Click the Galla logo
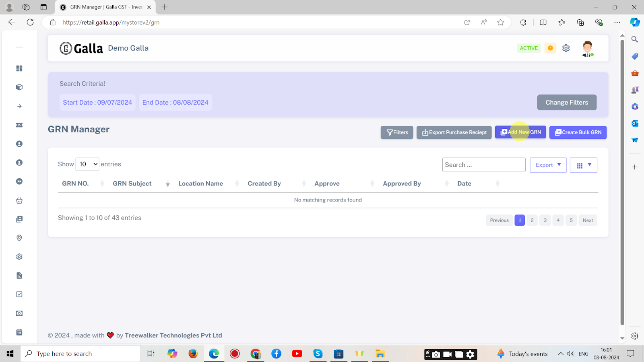 [x=81, y=48]
